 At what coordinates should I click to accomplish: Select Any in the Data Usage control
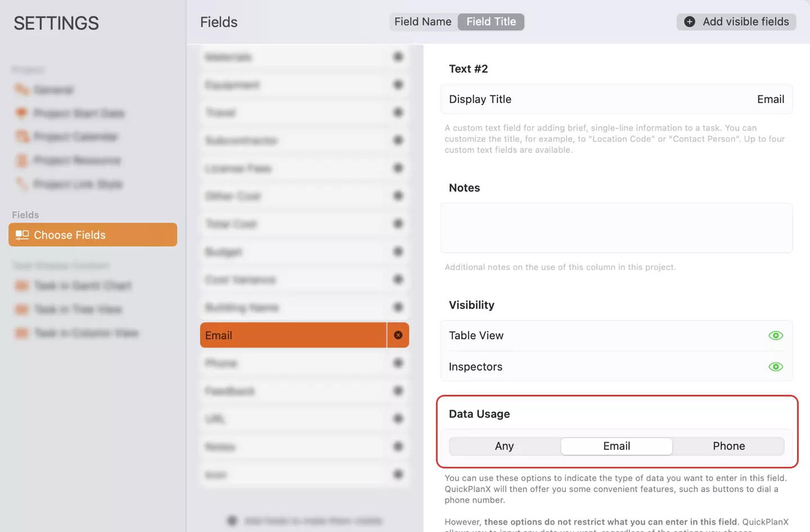coord(504,445)
